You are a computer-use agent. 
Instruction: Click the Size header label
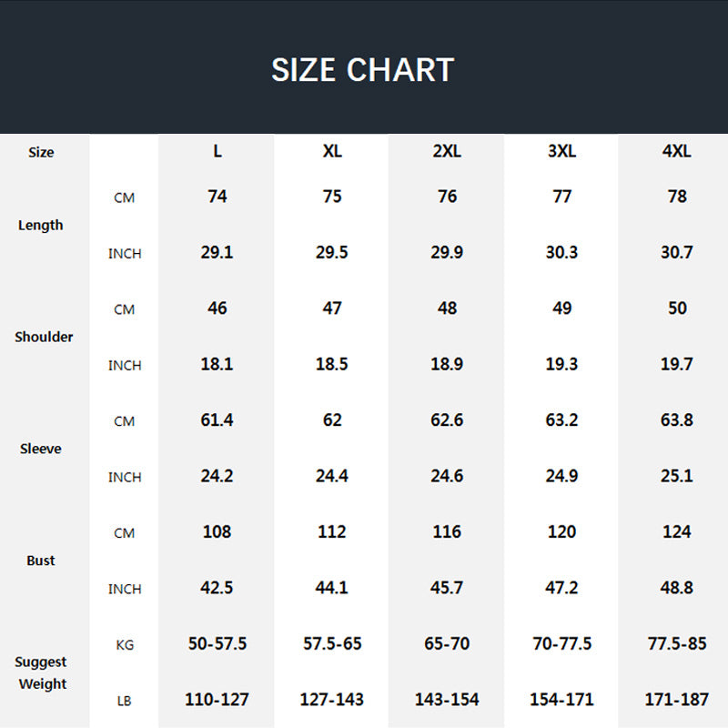(41, 152)
